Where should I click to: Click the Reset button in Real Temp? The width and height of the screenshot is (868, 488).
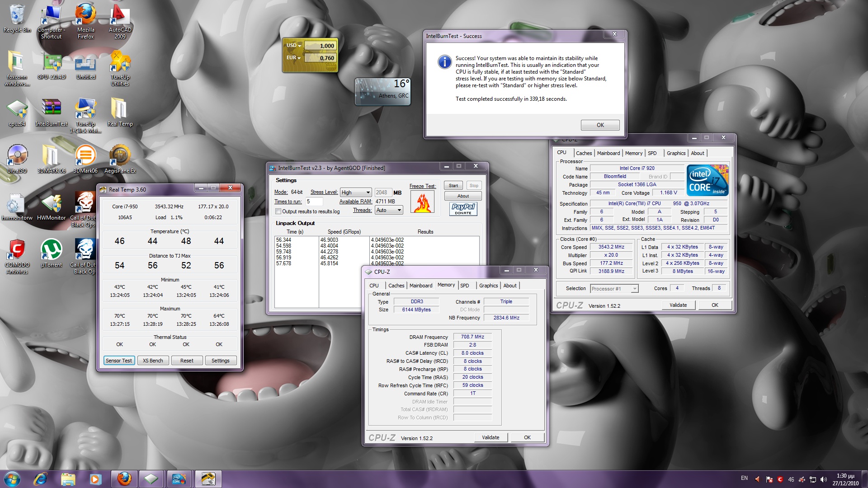[187, 361]
